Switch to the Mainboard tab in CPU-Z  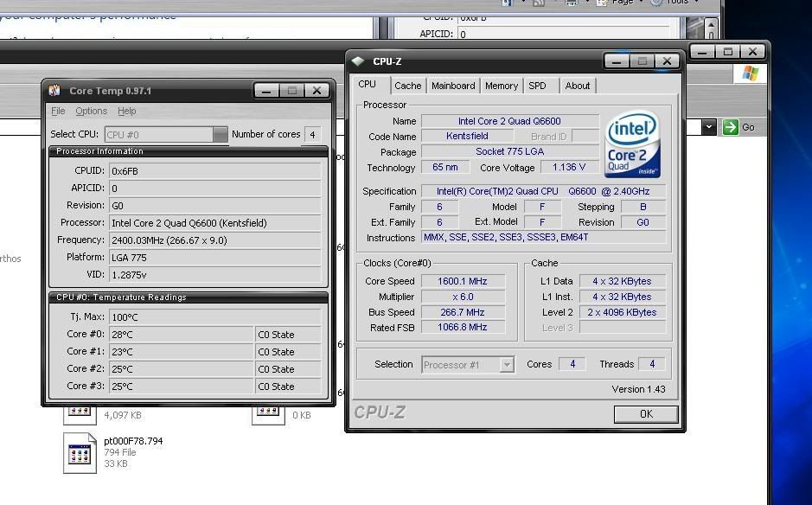pyautogui.click(x=453, y=86)
